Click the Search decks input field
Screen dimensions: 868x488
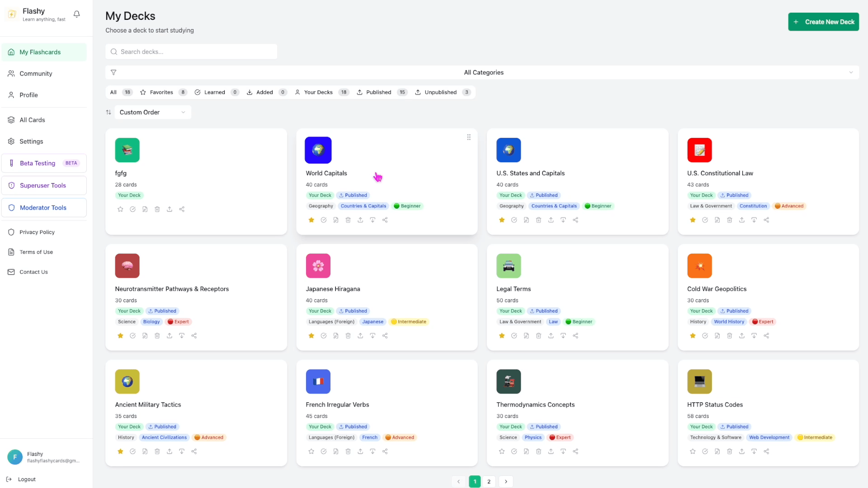tap(191, 52)
